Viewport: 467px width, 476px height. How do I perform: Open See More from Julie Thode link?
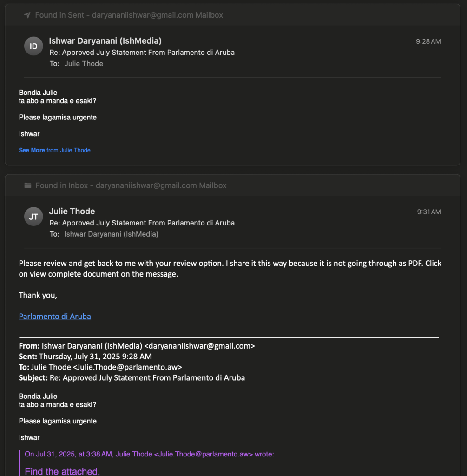(x=55, y=150)
